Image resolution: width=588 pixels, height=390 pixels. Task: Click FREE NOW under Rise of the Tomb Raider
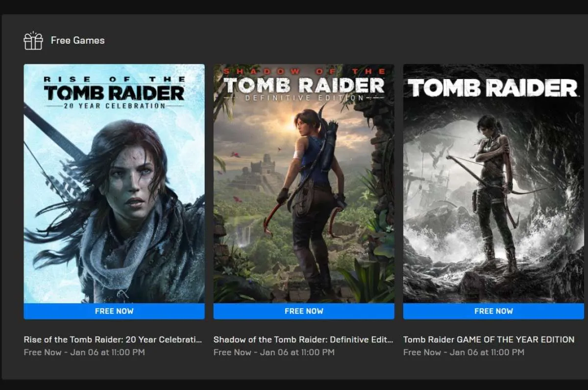pos(114,311)
